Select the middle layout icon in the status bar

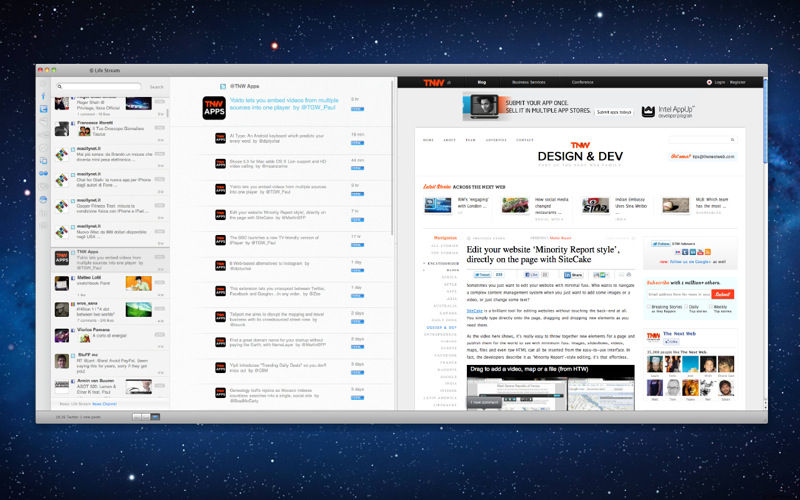pos(146,417)
